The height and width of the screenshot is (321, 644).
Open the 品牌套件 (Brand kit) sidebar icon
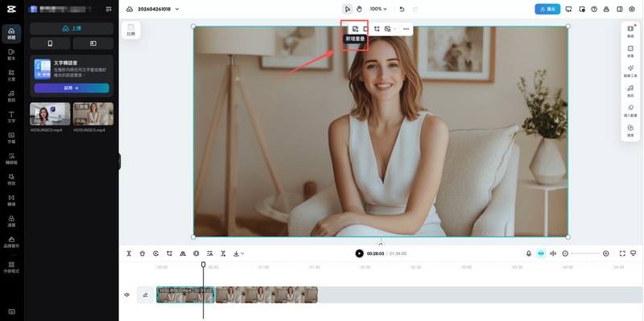[x=11, y=242]
